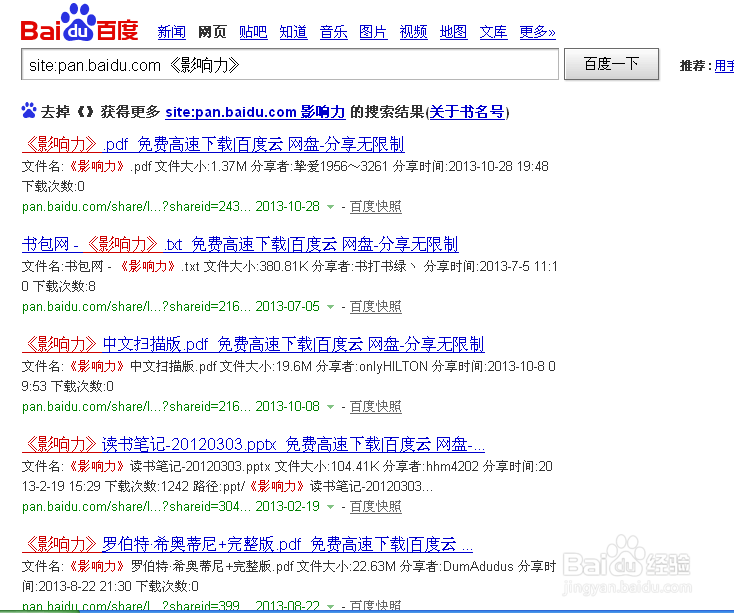Click the paw icon beside 去掉《》
The image size is (734, 613).
click(x=29, y=111)
